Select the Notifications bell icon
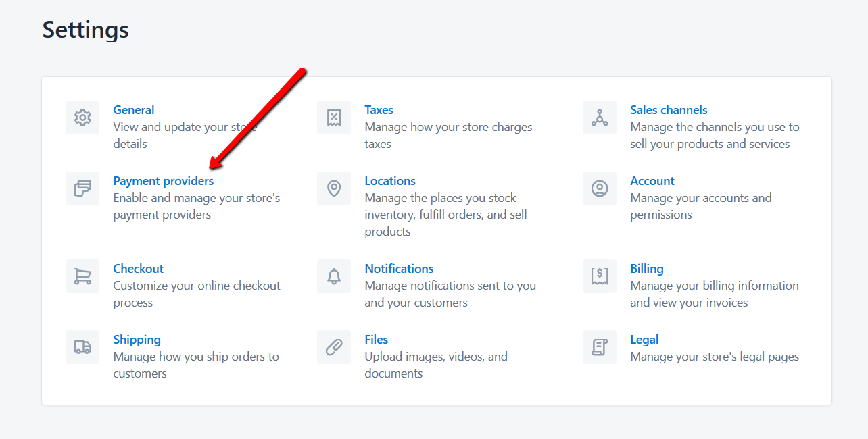The image size is (868, 439). point(334,276)
